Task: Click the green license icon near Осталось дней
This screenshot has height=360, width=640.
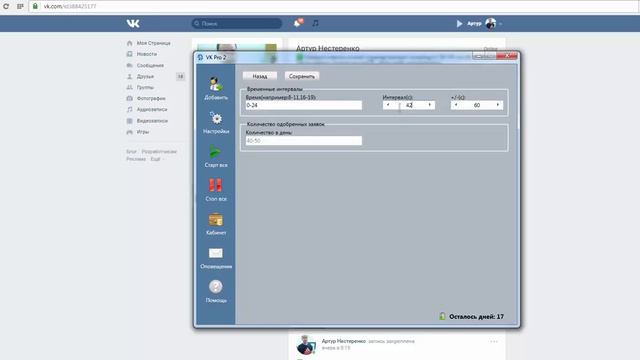Action: pos(442,316)
